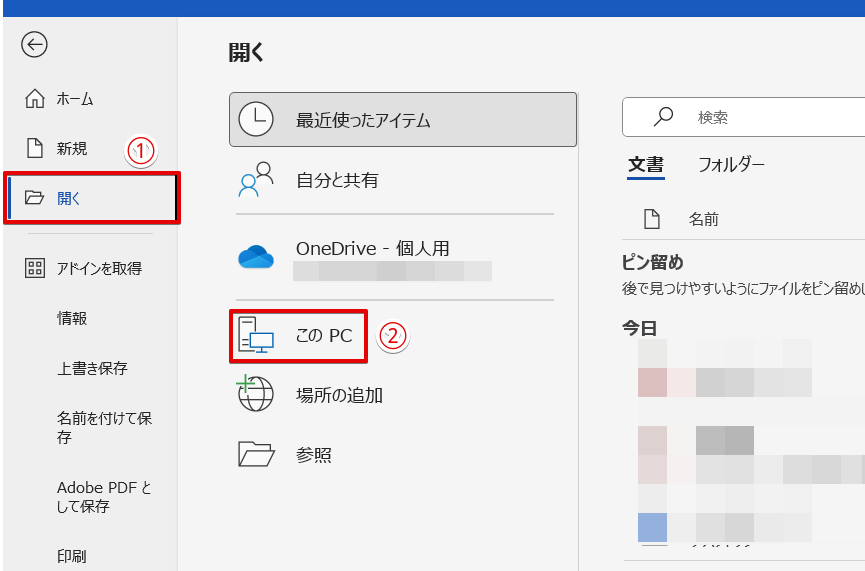Click the add-ins grid icon
Viewport: 865px width, 571px height.
coord(35,268)
